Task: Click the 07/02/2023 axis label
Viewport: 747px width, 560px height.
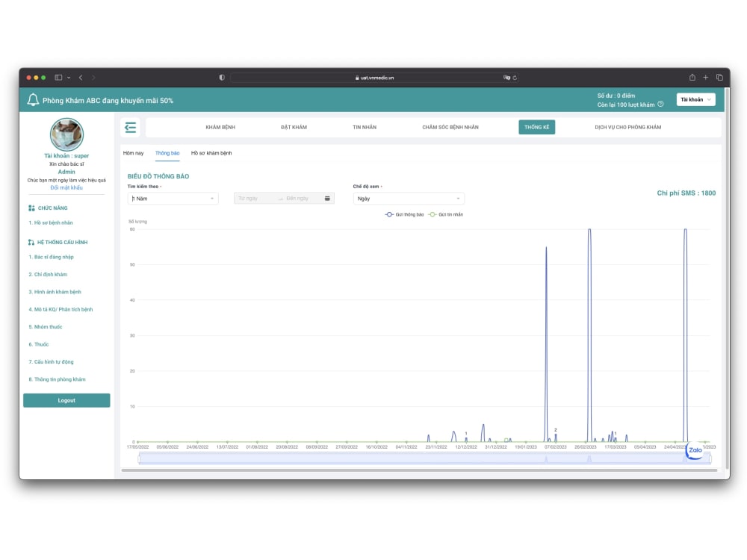Action: click(x=556, y=447)
